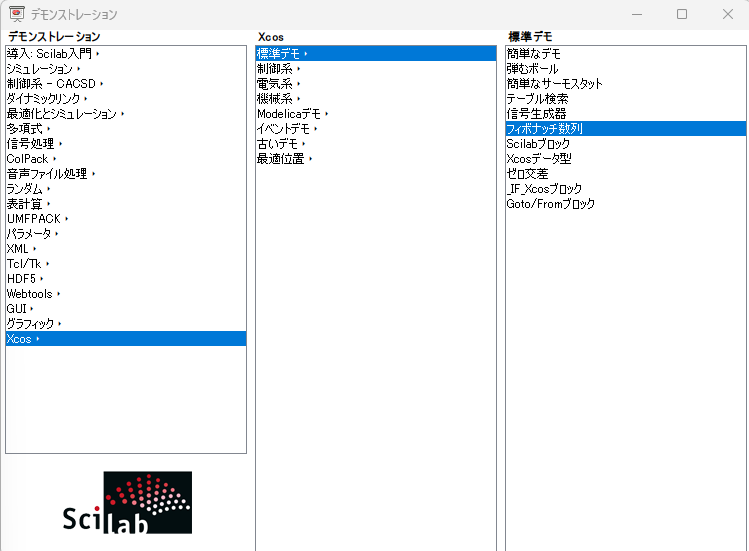Image resolution: width=749 pixels, height=551 pixels.
Task: Launch Xcosデータ型 demo
Action: [626, 159]
